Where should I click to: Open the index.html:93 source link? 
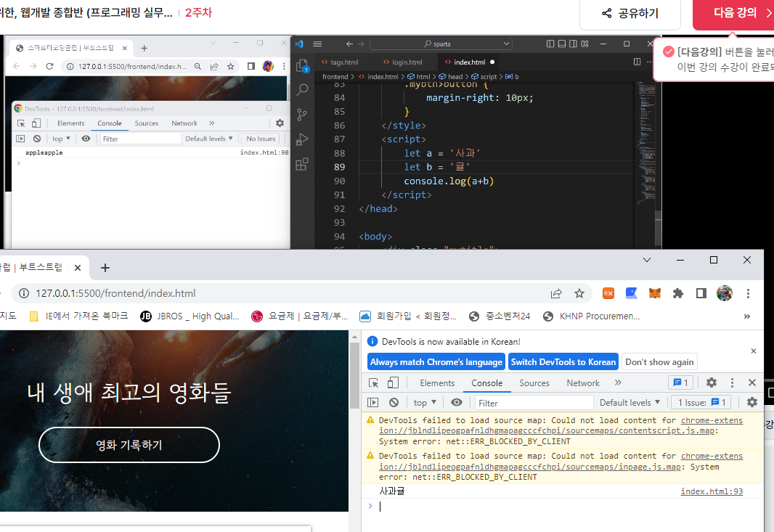[x=712, y=491]
